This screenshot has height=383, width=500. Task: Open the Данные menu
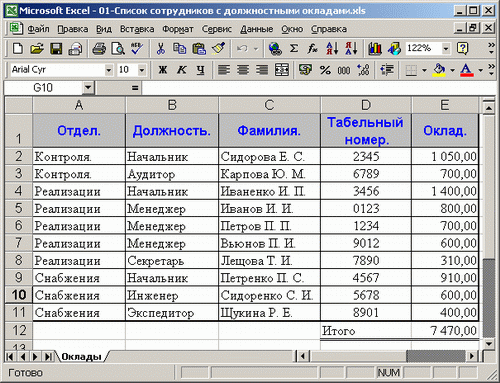coord(257,29)
